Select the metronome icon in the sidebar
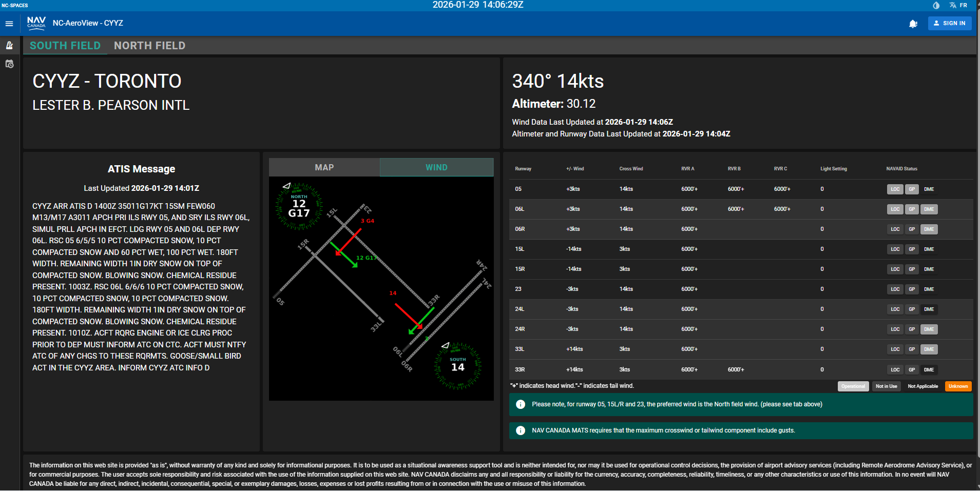980x491 pixels. [9, 45]
